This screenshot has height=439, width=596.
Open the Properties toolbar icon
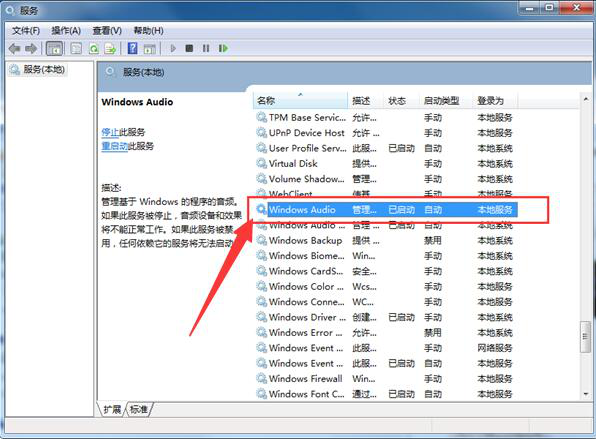click(76, 48)
